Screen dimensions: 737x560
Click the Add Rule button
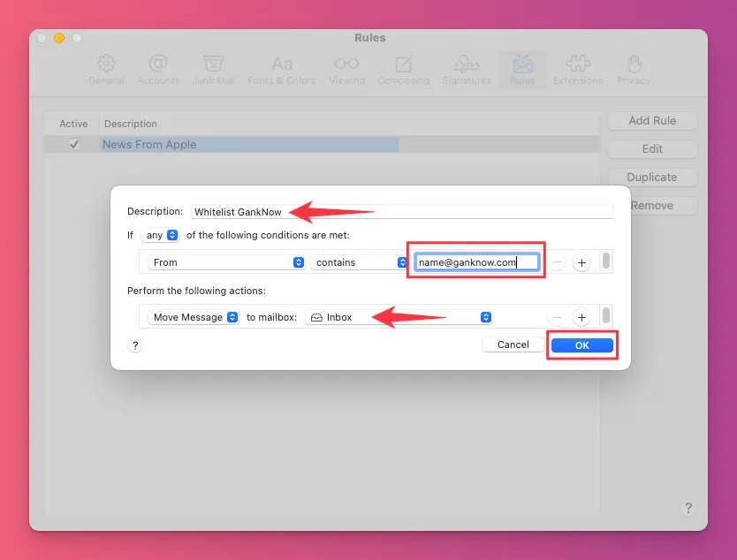coord(652,121)
